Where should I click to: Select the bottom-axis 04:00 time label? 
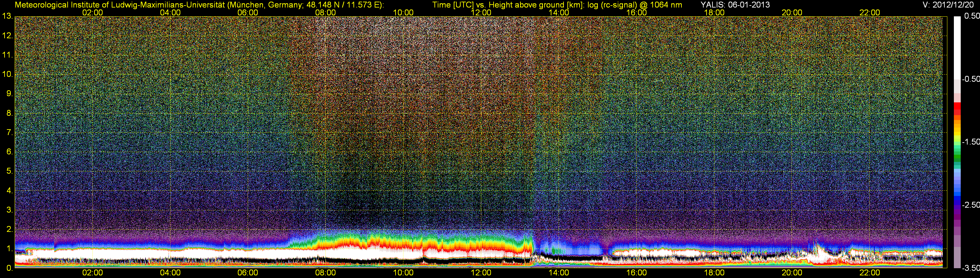[170, 273]
